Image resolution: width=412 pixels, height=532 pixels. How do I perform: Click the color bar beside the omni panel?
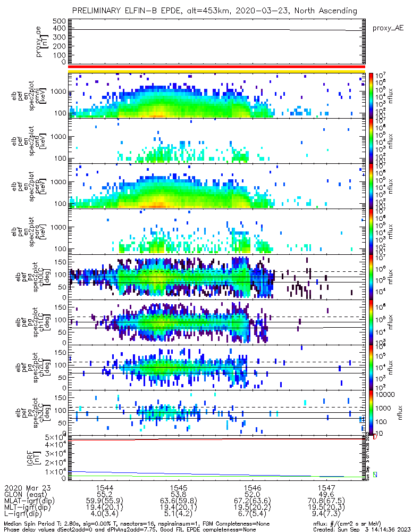click(371, 96)
